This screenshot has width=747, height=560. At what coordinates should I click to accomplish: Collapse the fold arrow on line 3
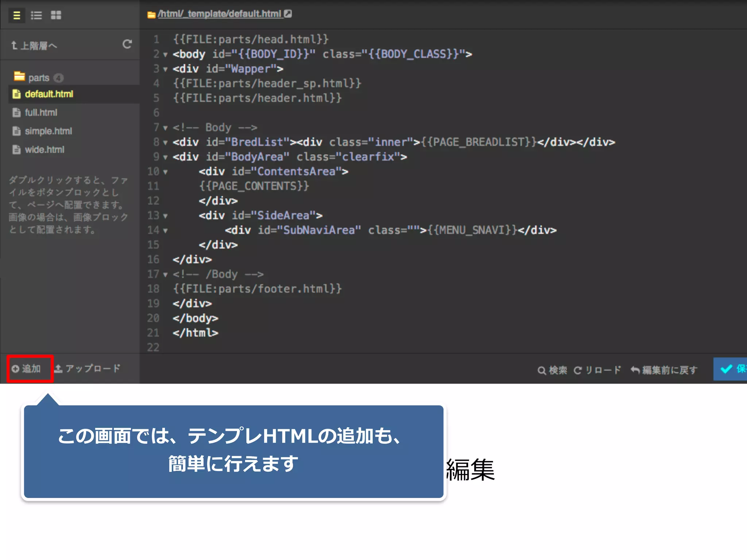coord(165,69)
